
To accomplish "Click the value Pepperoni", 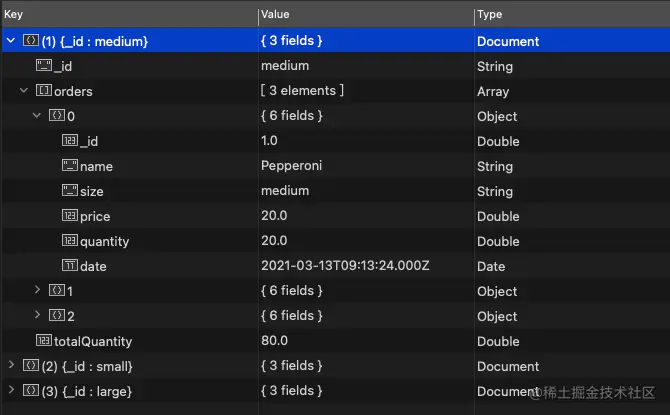I will pyautogui.click(x=291, y=166).
